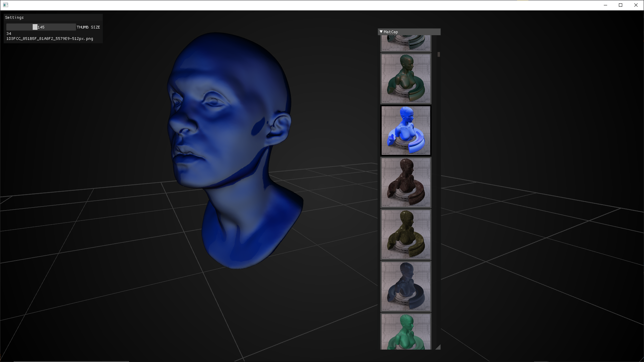Click the matcap filename text in Settings
644x362 pixels.
(x=50, y=39)
